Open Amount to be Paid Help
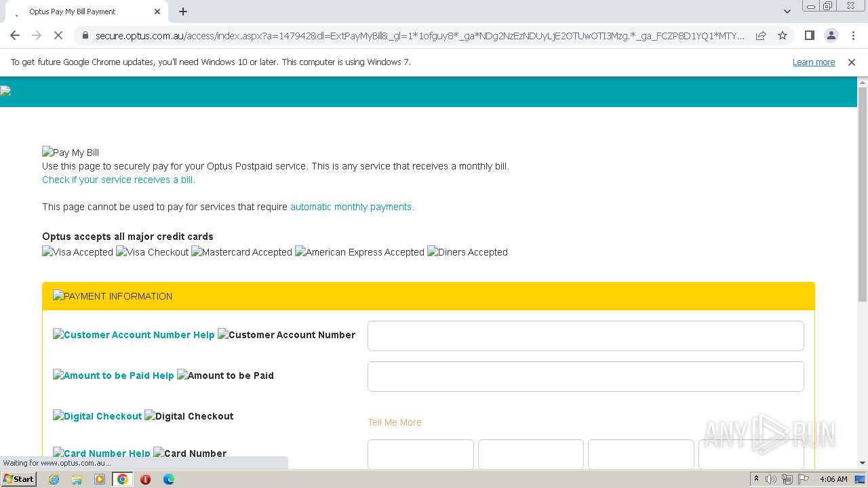The height and width of the screenshot is (488, 868). pyautogui.click(x=113, y=375)
